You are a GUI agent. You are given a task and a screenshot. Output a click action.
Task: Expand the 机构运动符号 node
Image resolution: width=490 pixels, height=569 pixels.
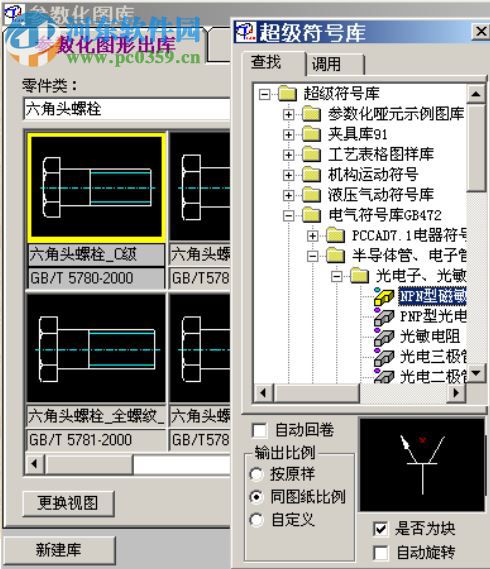289,176
